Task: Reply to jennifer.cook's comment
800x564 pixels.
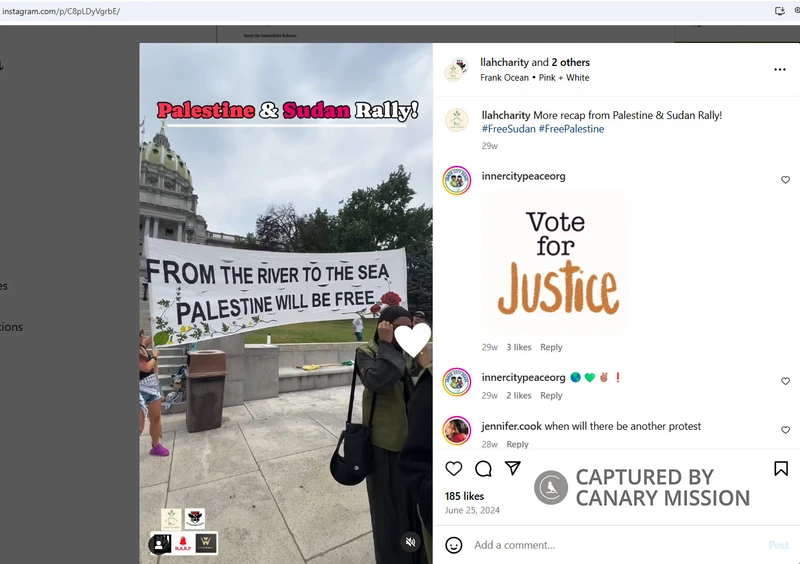Action: coord(517,444)
